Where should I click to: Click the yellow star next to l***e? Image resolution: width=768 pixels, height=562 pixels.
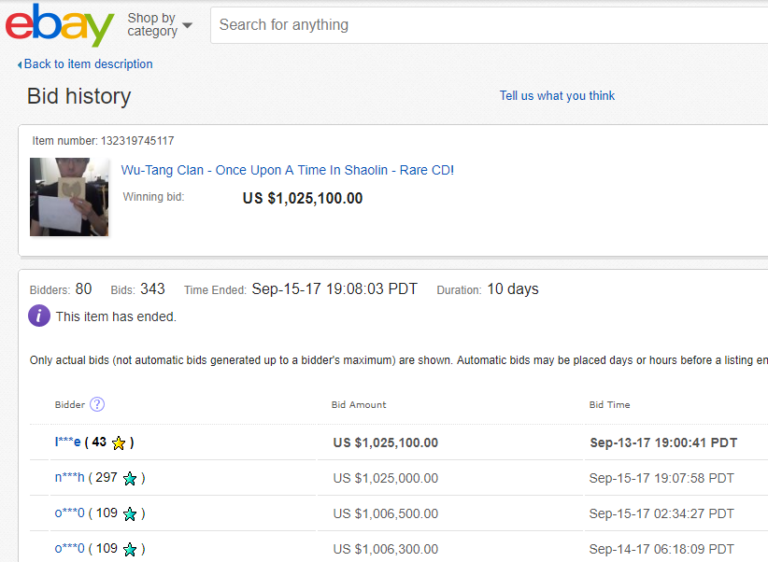pos(119,443)
